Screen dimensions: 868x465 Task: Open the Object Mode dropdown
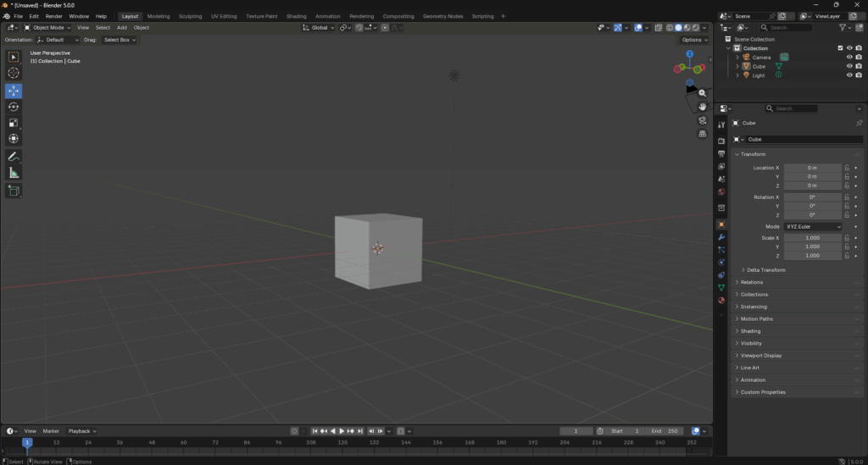48,28
